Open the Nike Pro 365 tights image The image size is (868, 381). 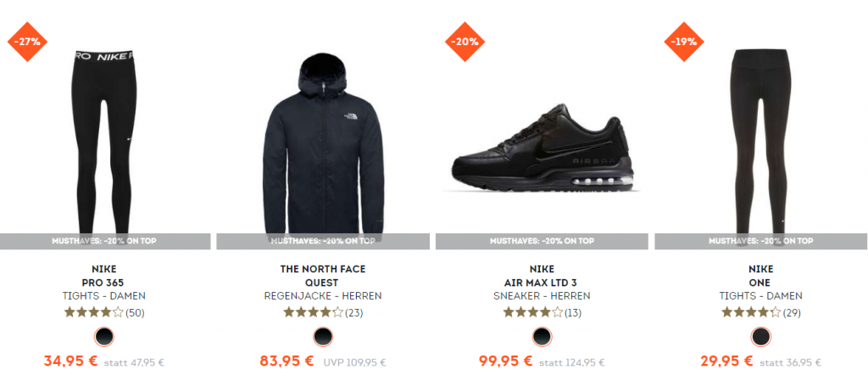104,141
